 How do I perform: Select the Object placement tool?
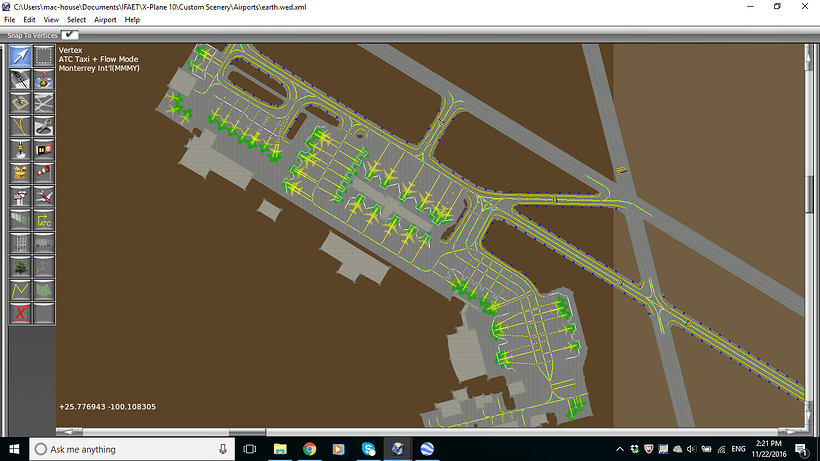(x=44, y=244)
